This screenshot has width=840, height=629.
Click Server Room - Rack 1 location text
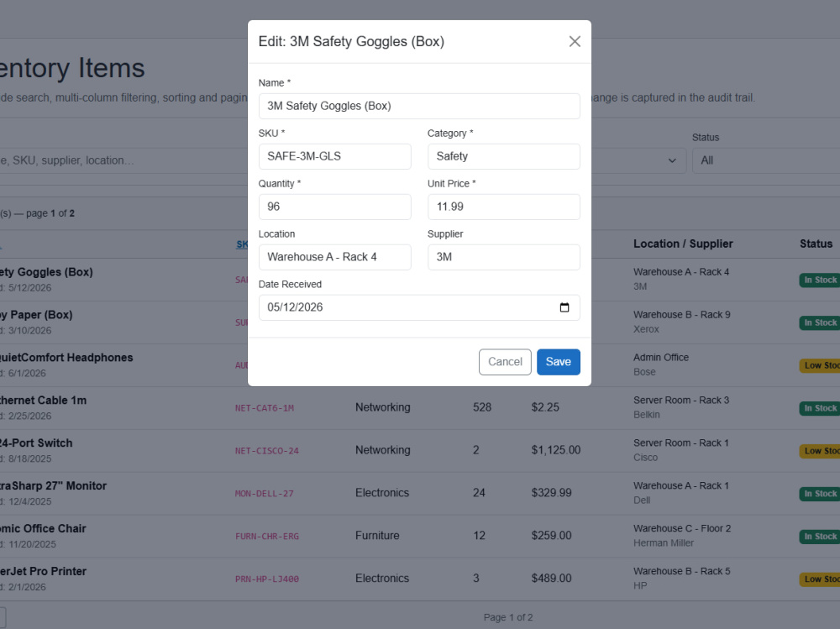681,443
